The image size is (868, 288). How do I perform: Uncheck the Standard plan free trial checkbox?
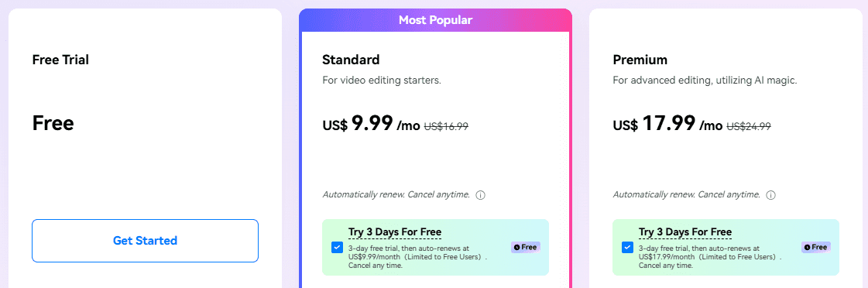[x=337, y=248]
